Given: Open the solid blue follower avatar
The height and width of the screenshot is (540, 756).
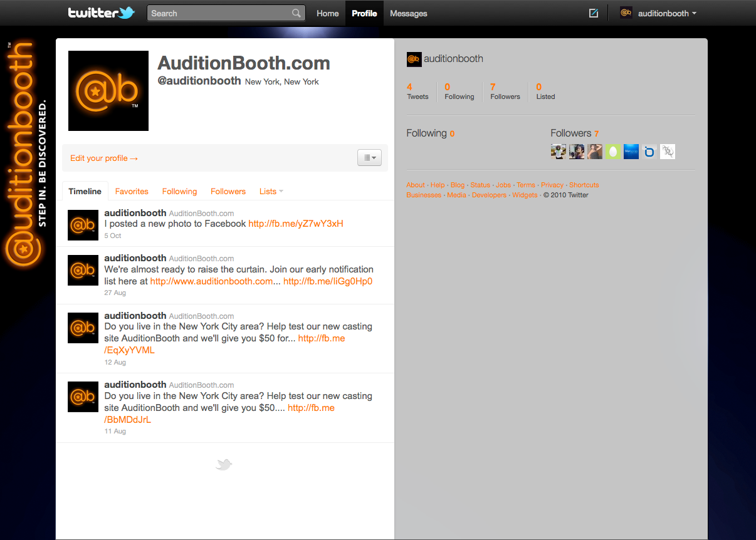Looking at the screenshot, I should 631,152.
